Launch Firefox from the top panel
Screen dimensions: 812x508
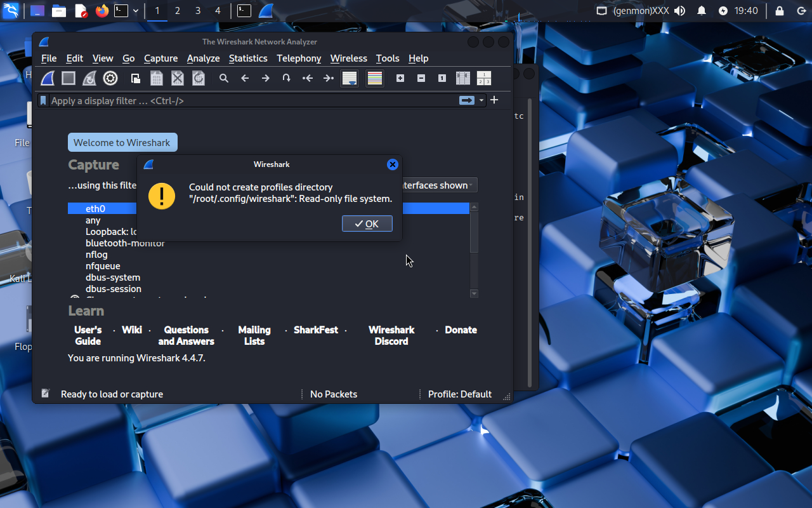coord(102,11)
